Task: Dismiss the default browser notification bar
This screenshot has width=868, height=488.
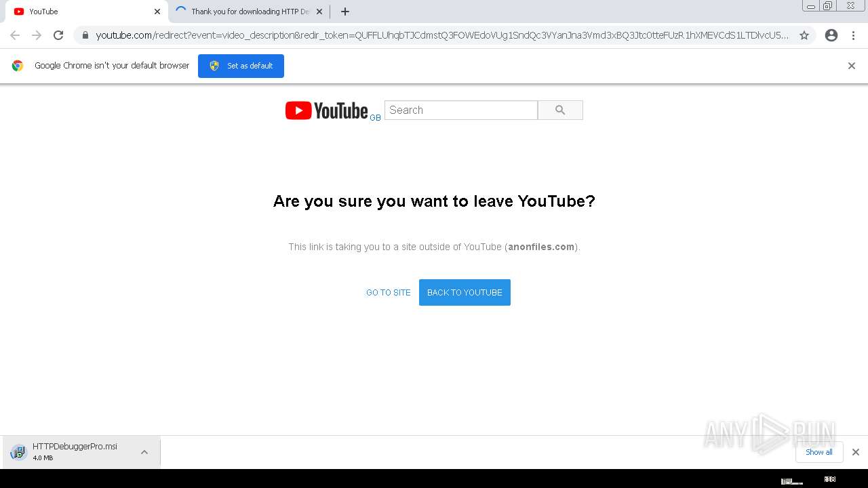Action: point(852,66)
